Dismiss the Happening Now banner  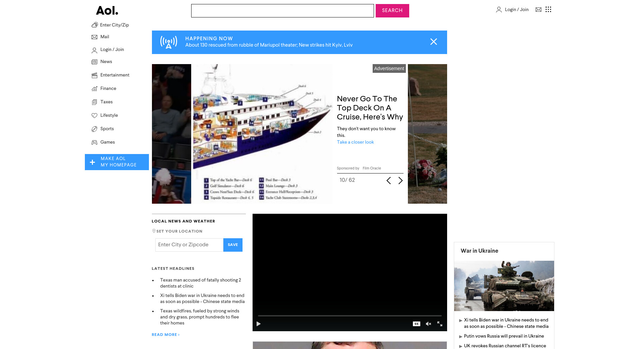(x=434, y=42)
